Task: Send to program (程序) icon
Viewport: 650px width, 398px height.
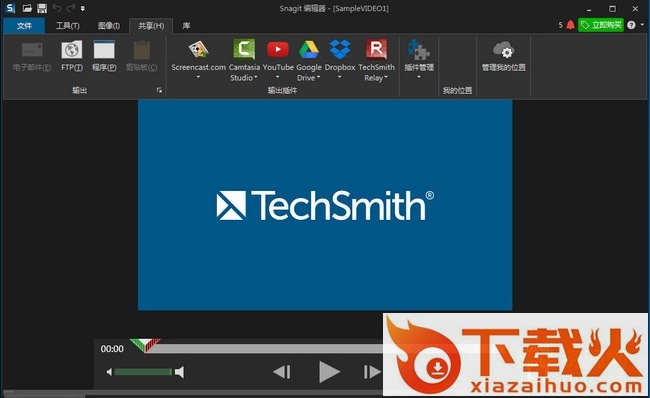Action: (104, 50)
